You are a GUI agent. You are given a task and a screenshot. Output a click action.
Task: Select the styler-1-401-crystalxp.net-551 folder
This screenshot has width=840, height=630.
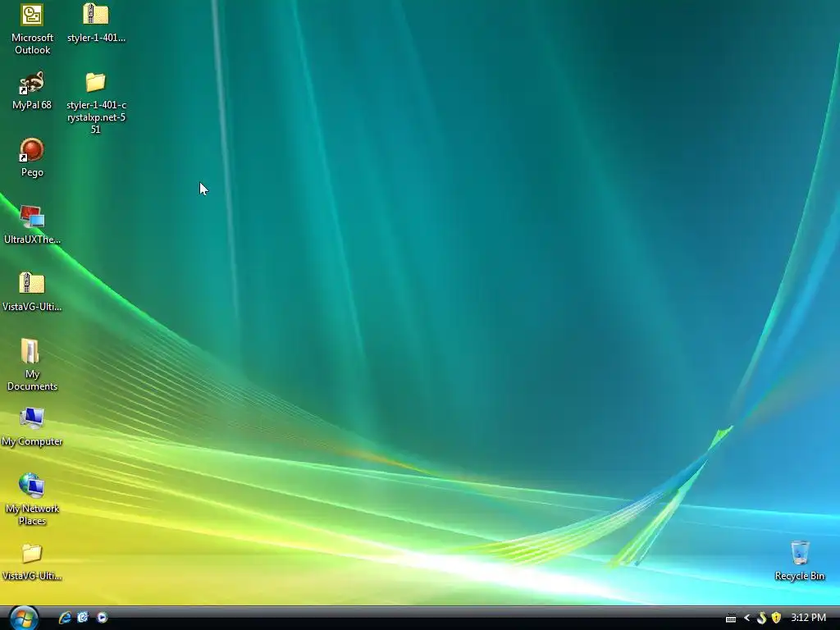96,83
